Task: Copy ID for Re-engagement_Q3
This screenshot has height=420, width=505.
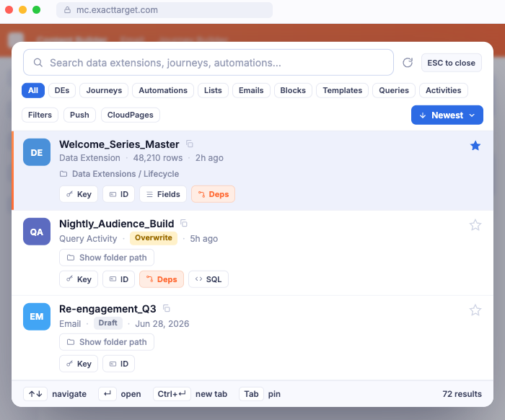Action: pyautogui.click(x=118, y=364)
